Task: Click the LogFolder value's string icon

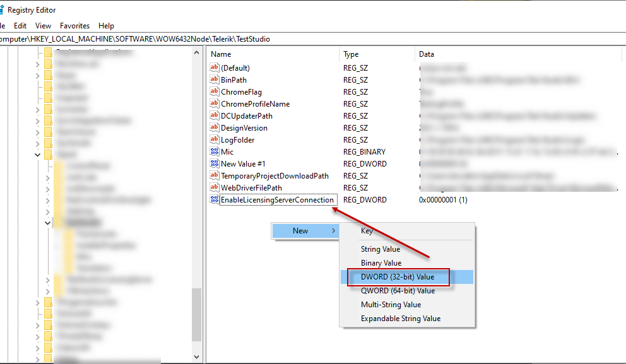Action: point(215,139)
